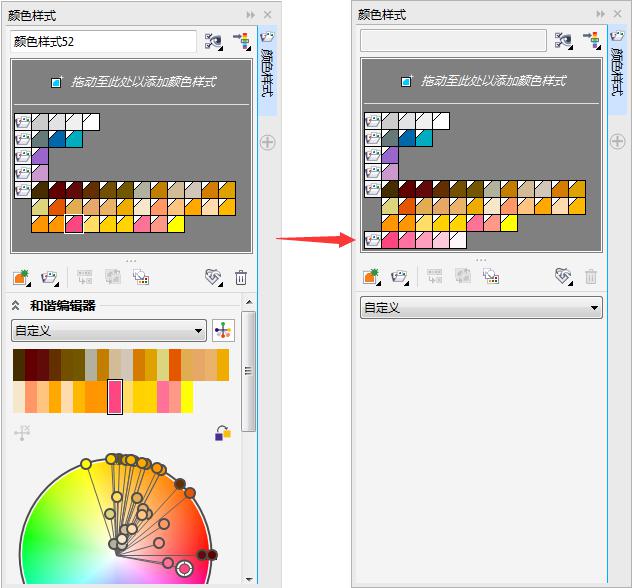Close the left 颜色样式 docker
Viewport: 632px width, 588px height.
click(x=268, y=15)
